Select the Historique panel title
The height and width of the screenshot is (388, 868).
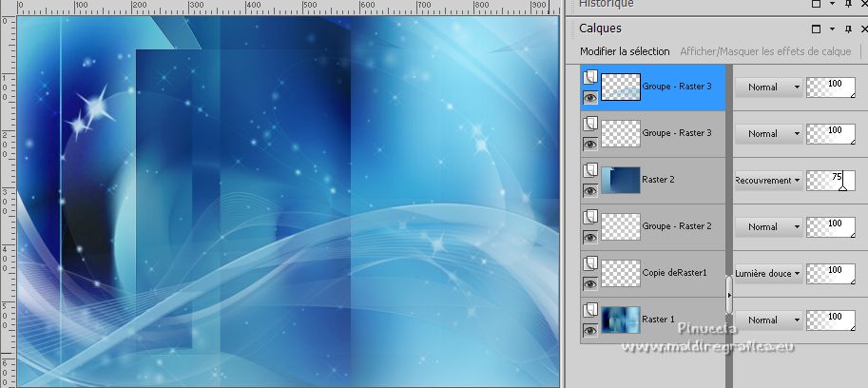607,4
